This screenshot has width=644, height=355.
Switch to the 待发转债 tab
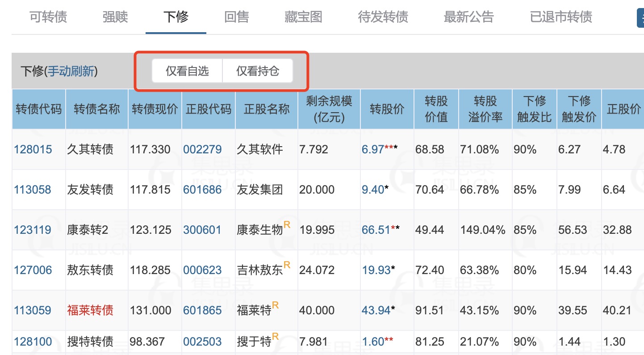pos(383,17)
